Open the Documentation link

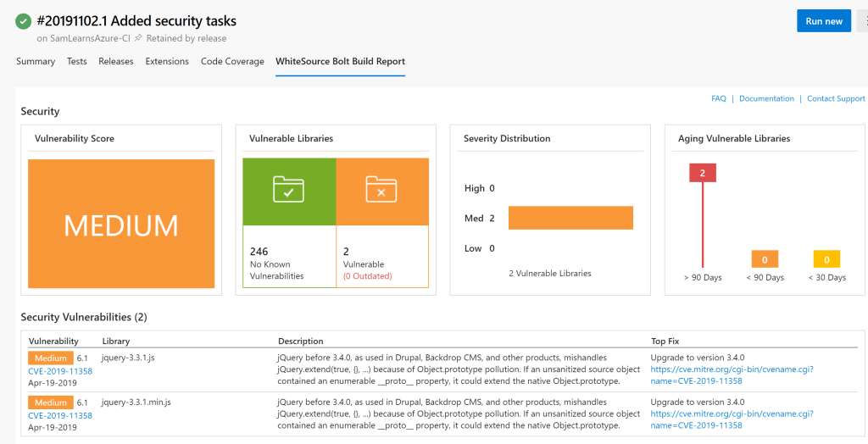tap(766, 99)
